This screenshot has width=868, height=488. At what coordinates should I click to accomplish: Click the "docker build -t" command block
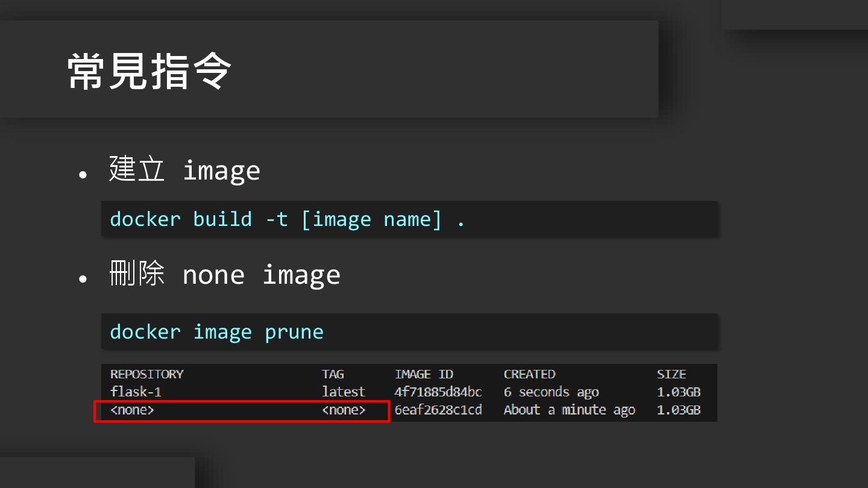(x=288, y=219)
